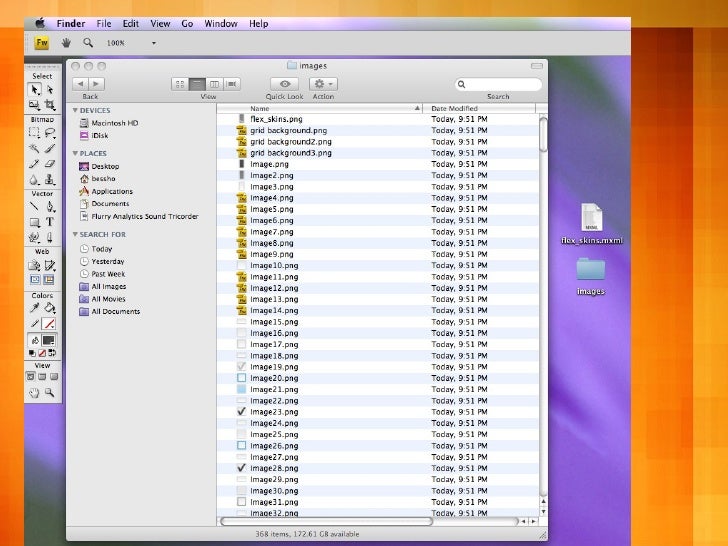Click the fill color swatch in Colors
This screenshot has width=728, height=546.
49,340
